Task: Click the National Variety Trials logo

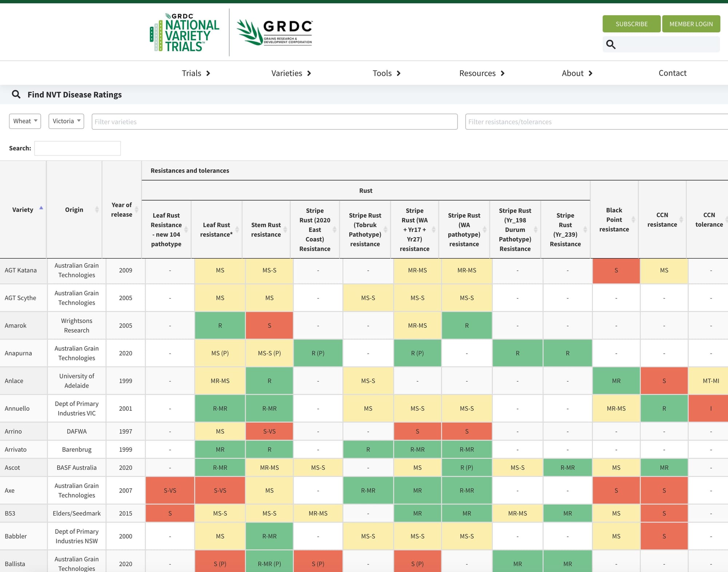Action: 184,32
